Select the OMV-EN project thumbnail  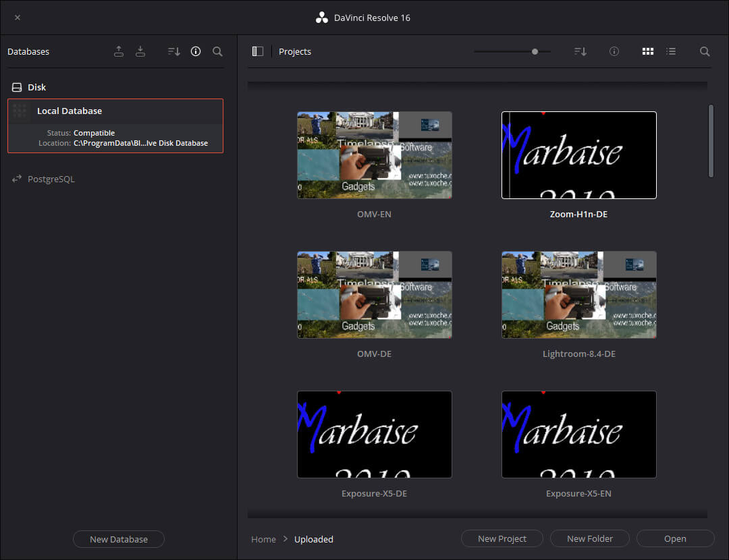[x=374, y=155]
